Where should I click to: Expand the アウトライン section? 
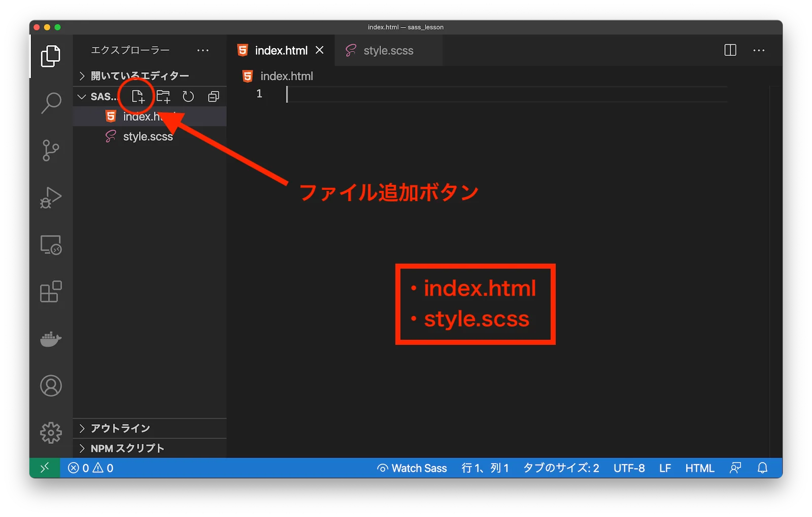point(119,428)
